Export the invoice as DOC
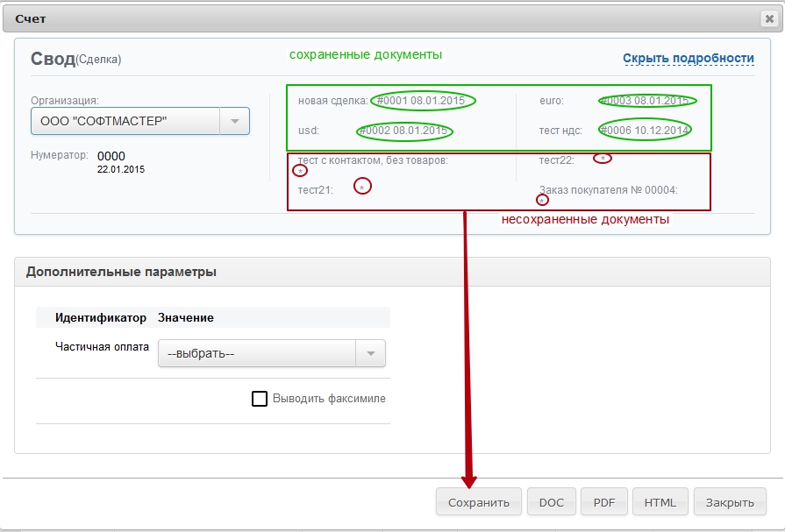 pos(551,503)
